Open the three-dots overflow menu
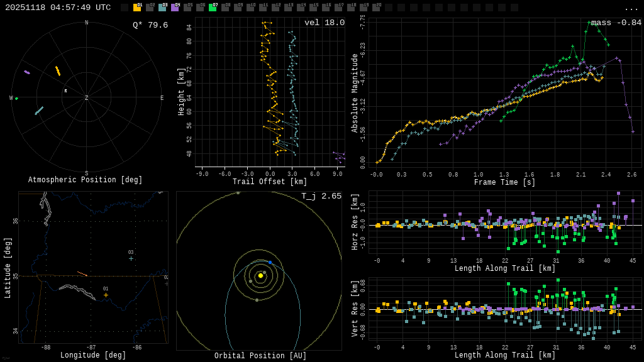 631,8
